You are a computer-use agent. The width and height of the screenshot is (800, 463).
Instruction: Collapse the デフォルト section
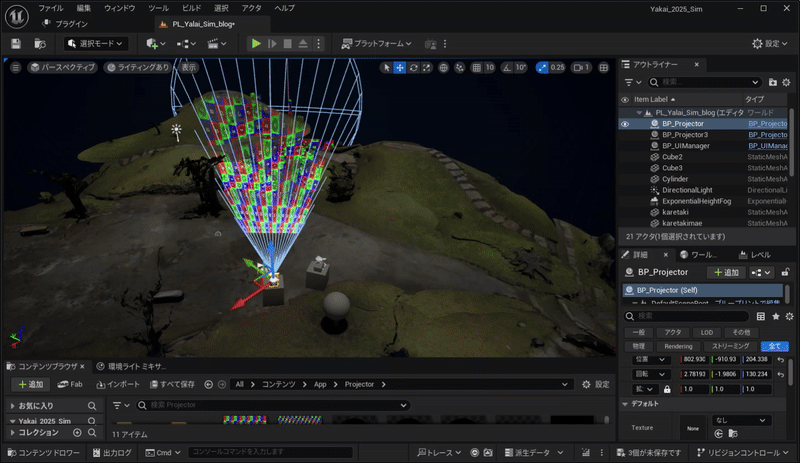625,404
